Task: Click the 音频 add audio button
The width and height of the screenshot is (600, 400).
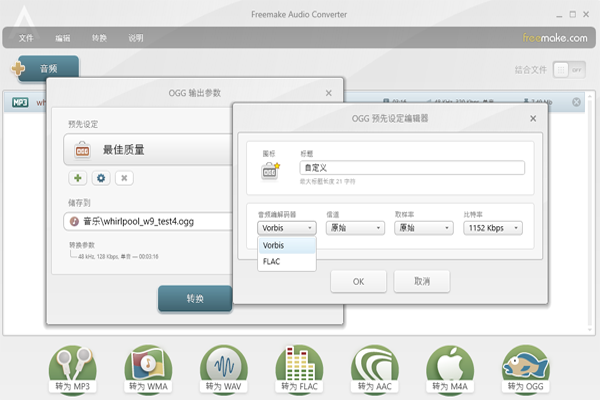Action: (48, 68)
